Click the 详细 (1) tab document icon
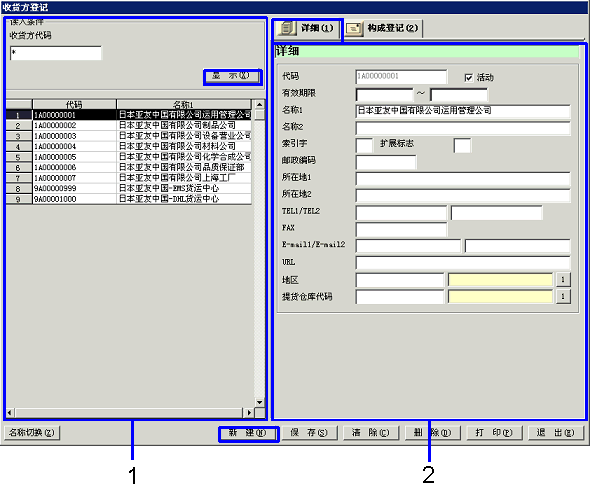The width and height of the screenshot is (590, 491). coord(287,29)
